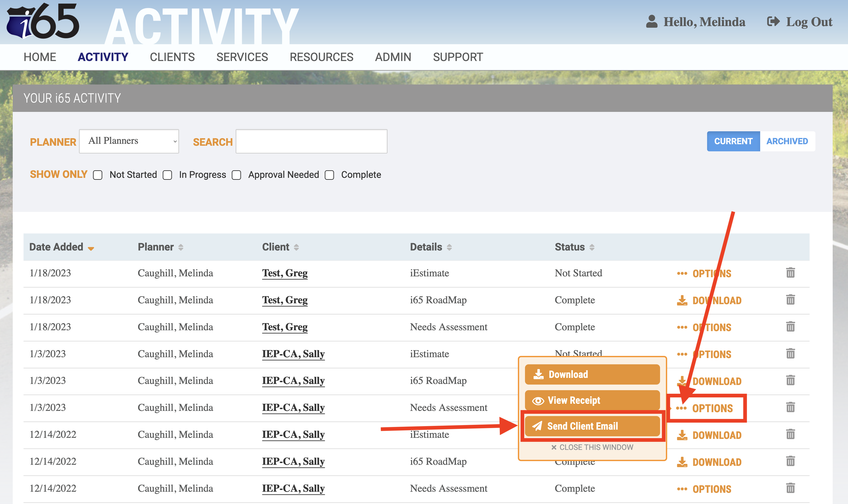Delete the first Test, Greg iEstimate row

click(x=790, y=273)
